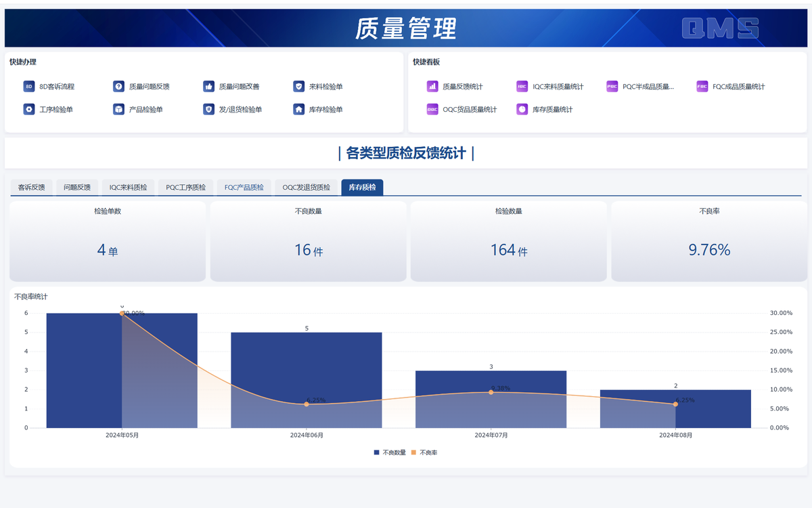This screenshot has width=812, height=508.
Task: Click the 2024年08月 bar showing 2
Action: (675, 409)
